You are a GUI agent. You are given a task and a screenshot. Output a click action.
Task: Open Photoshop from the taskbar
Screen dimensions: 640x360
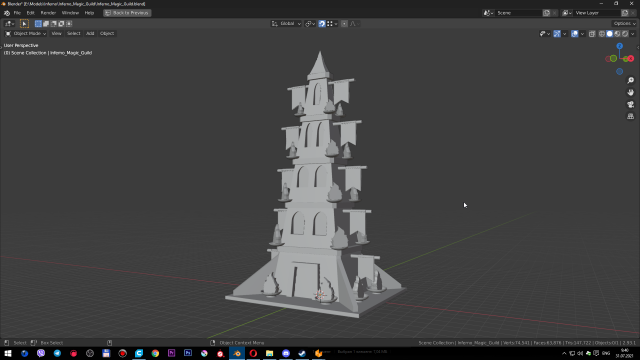click(x=188, y=353)
